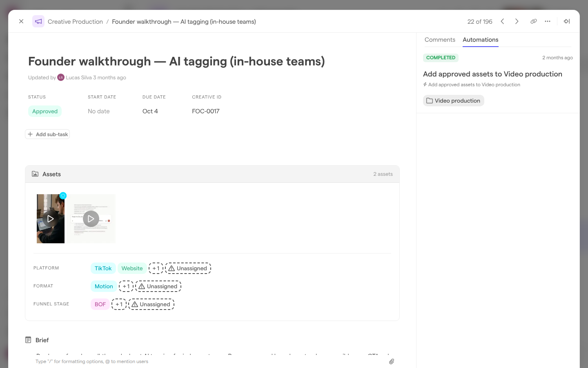Select the BOF funnel stage tag
Viewport: 588px width, 368px height.
coord(100,304)
